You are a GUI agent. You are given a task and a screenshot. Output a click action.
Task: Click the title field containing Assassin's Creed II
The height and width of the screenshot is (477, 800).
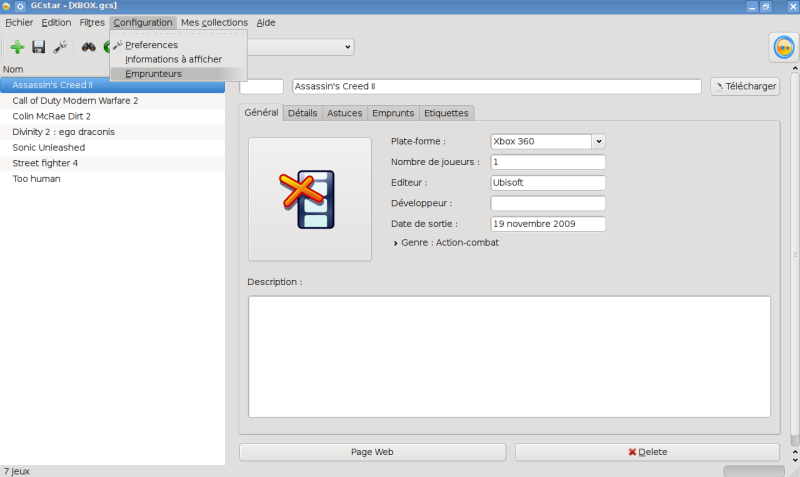[x=497, y=87]
